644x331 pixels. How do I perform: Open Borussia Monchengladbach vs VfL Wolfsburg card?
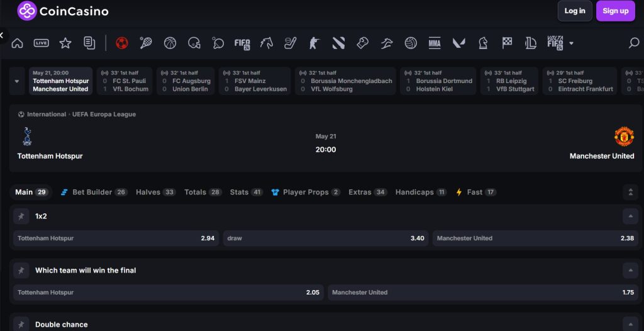[345, 81]
